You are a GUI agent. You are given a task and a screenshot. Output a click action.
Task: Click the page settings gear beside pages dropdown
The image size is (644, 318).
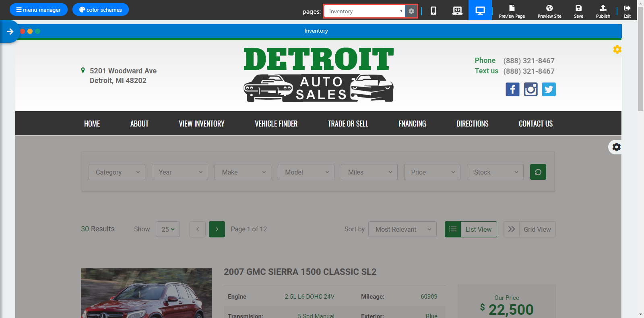click(x=411, y=11)
